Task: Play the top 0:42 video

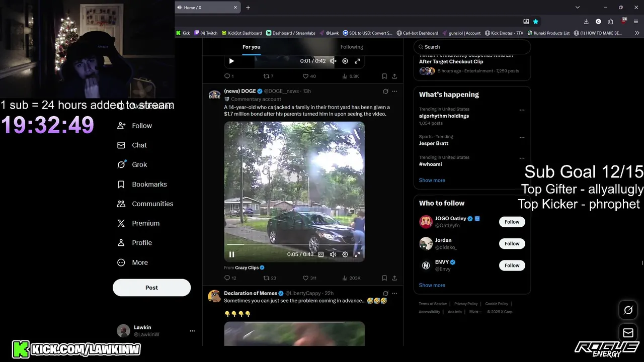Action: [231, 61]
